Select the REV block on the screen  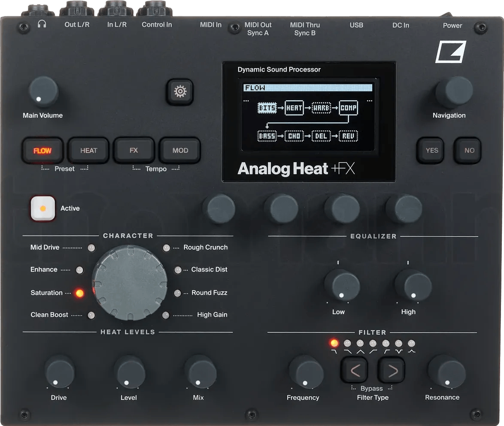coord(348,136)
